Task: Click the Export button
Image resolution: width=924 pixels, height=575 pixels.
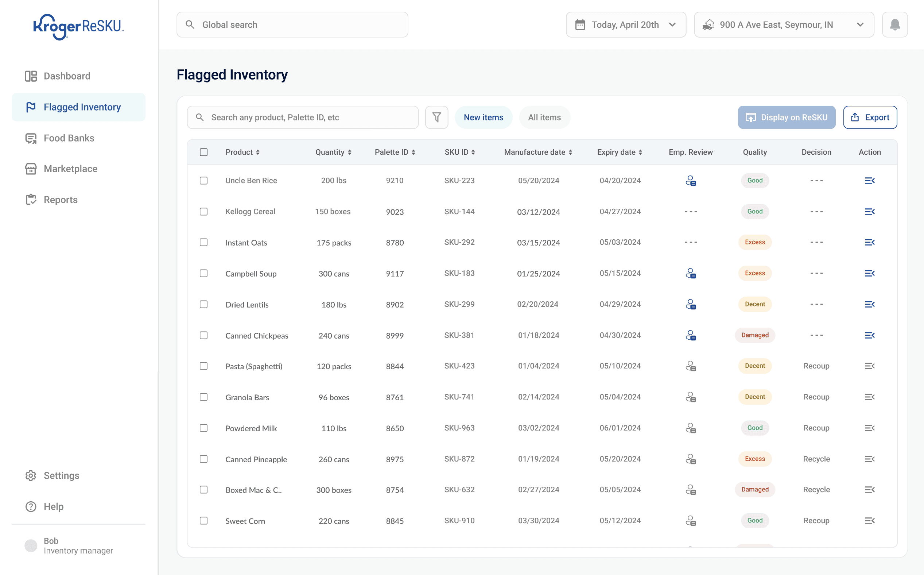Action: 870,117
